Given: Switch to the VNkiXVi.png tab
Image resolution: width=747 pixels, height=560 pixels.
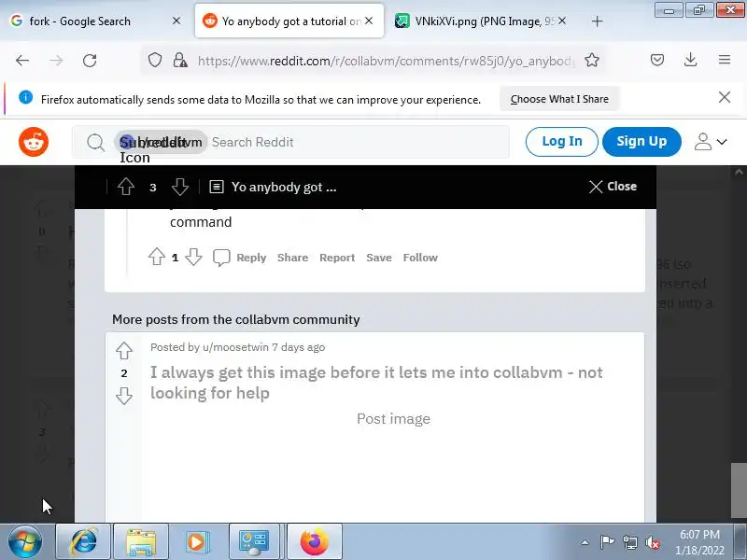Looking at the screenshot, I should [x=478, y=21].
